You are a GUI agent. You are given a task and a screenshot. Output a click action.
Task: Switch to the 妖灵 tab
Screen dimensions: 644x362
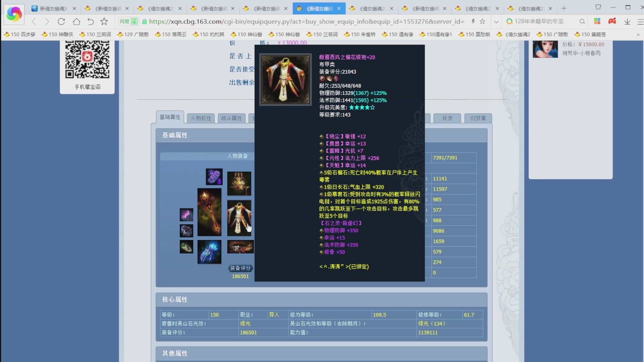coord(447,118)
